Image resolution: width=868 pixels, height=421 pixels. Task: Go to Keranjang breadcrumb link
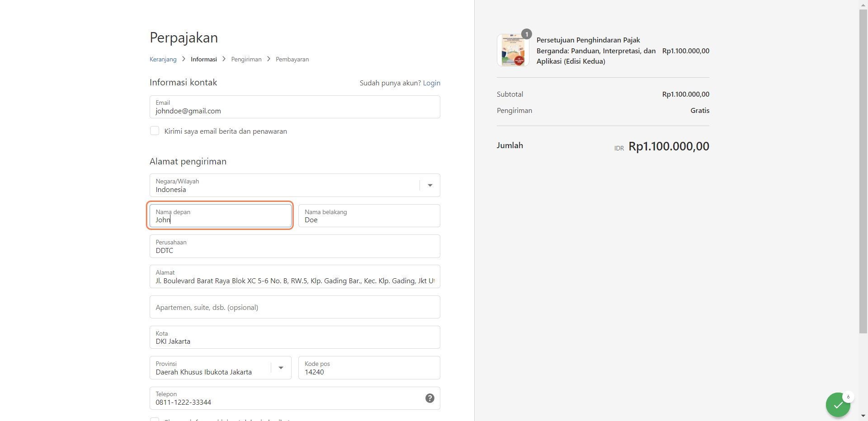(163, 59)
